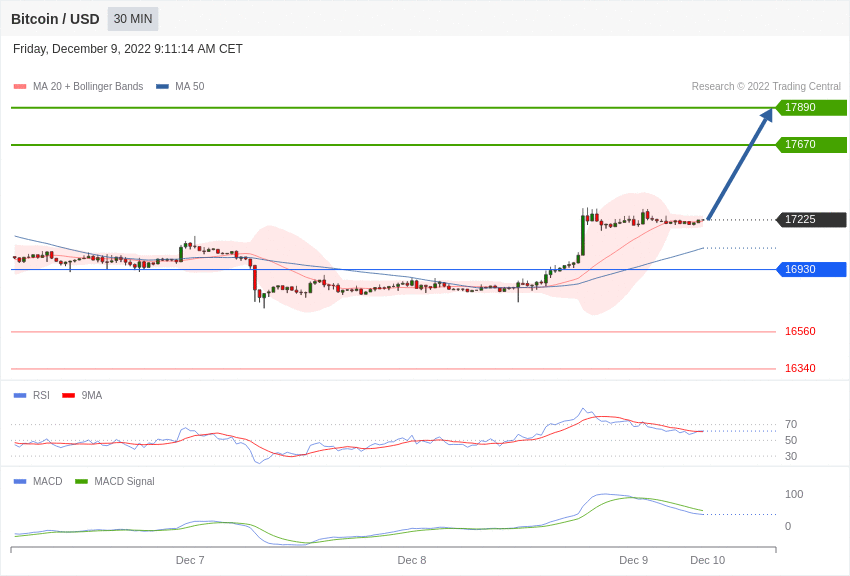The width and height of the screenshot is (850, 576).
Task: Click the Friday, December 9, 2022 timestamp
Action: (x=127, y=49)
